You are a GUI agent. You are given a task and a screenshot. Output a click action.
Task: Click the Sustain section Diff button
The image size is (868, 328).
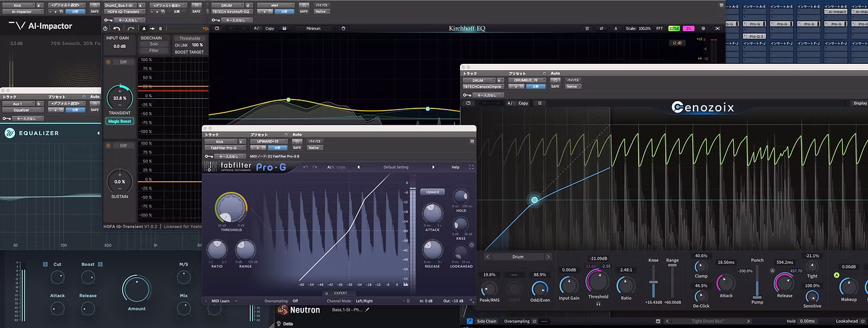point(123,146)
